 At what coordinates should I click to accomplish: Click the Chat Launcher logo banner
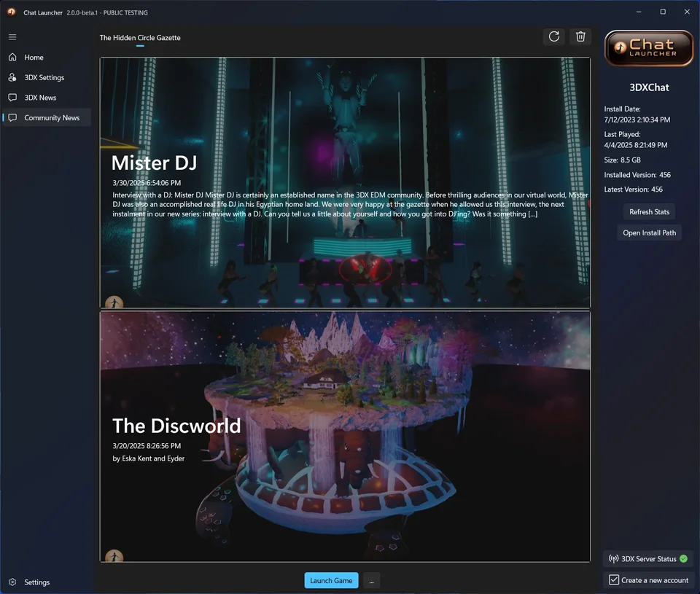click(649, 48)
